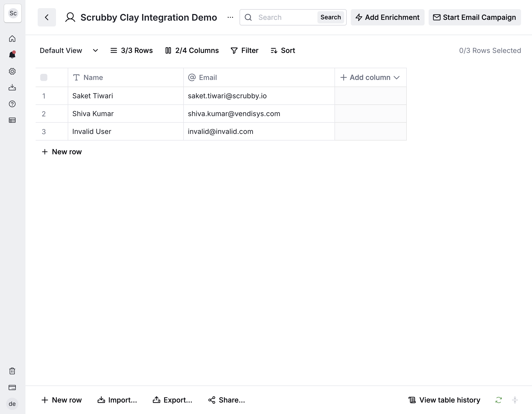Screen dimensions: 532x414
Task: Click New row in the bottom bar
Action: point(62,400)
